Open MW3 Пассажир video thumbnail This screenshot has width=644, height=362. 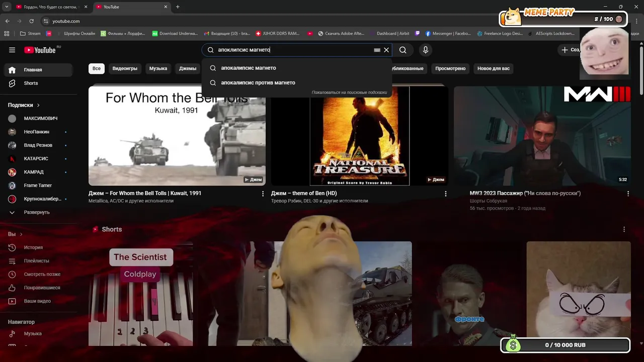(x=542, y=136)
